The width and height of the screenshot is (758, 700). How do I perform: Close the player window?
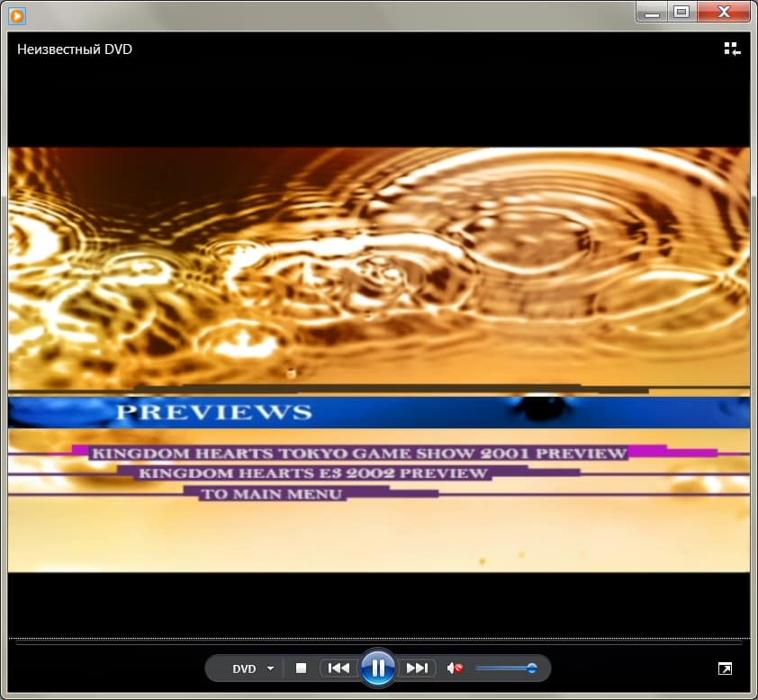point(724,12)
